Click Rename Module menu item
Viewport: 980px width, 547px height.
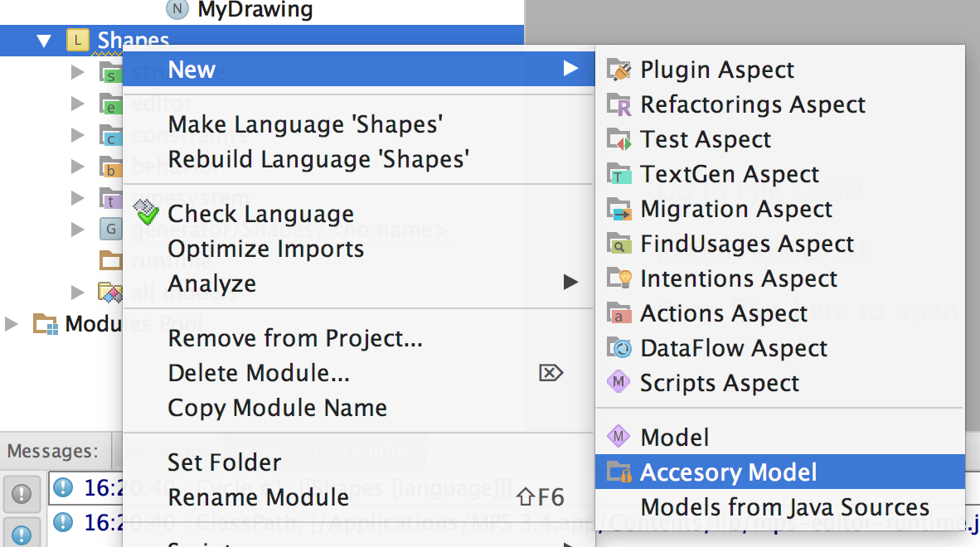(x=258, y=497)
